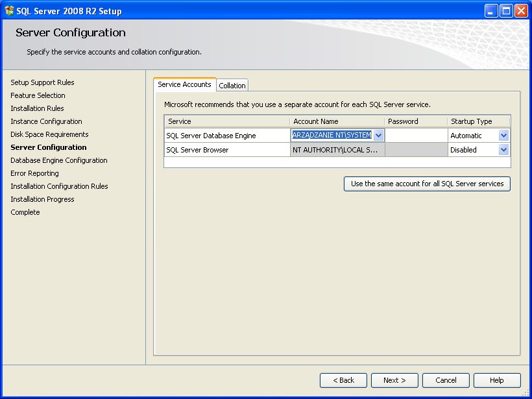This screenshot has height=399, width=532.
Task: Select Installation Rules step
Action: pos(37,108)
